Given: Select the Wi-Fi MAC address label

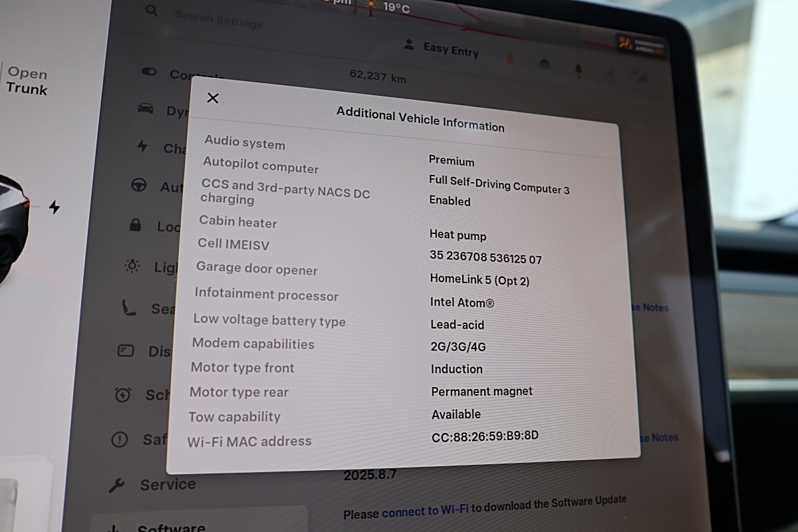Looking at the screenshot, I should click(249, 441).
